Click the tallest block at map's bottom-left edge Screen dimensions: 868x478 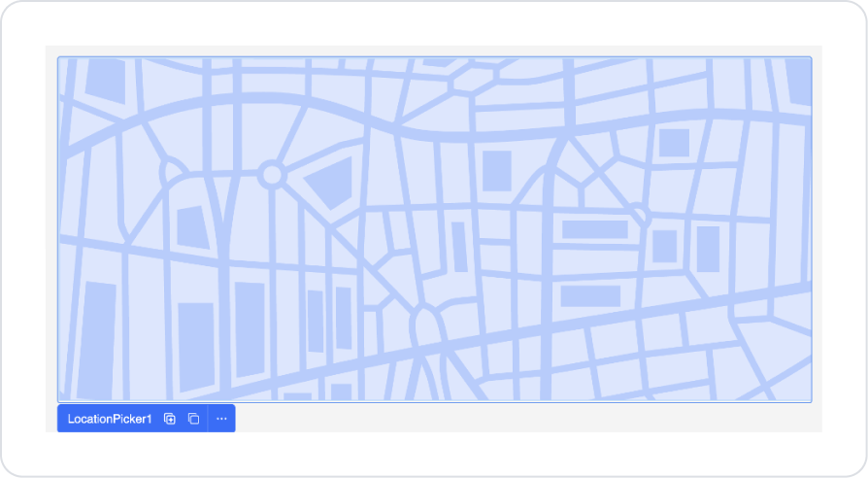pos(96,341)
